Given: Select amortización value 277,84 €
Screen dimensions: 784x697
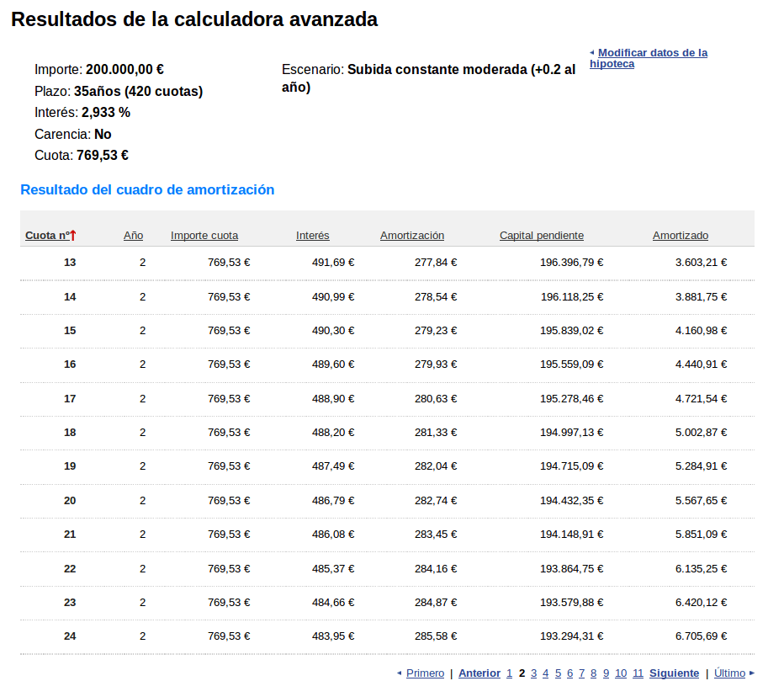Looking at the screenshot, I should (x=436, y=262).
